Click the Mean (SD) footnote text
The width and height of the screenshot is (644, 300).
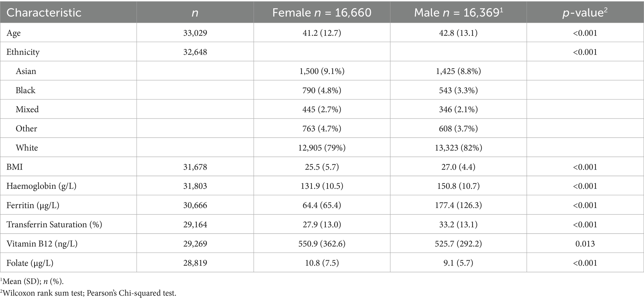coord(33,281)
